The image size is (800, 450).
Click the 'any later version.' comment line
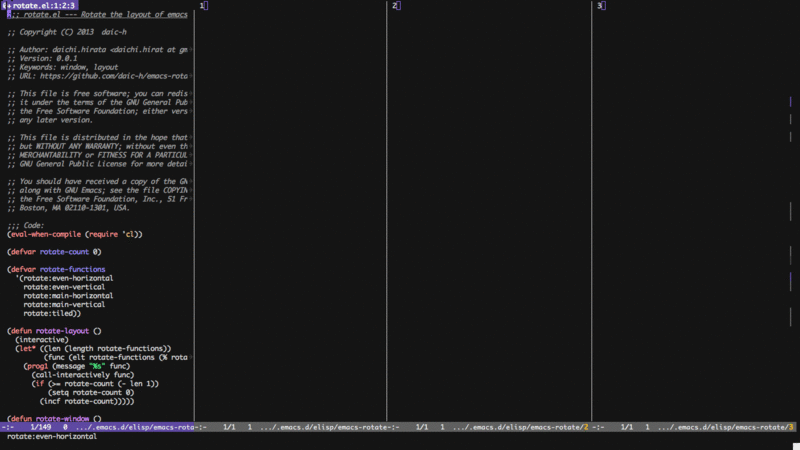click(x=50, y=120)
